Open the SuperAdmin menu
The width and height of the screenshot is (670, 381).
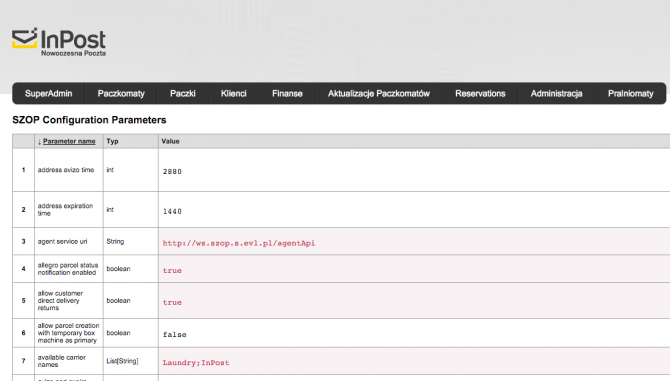point(48,94)
